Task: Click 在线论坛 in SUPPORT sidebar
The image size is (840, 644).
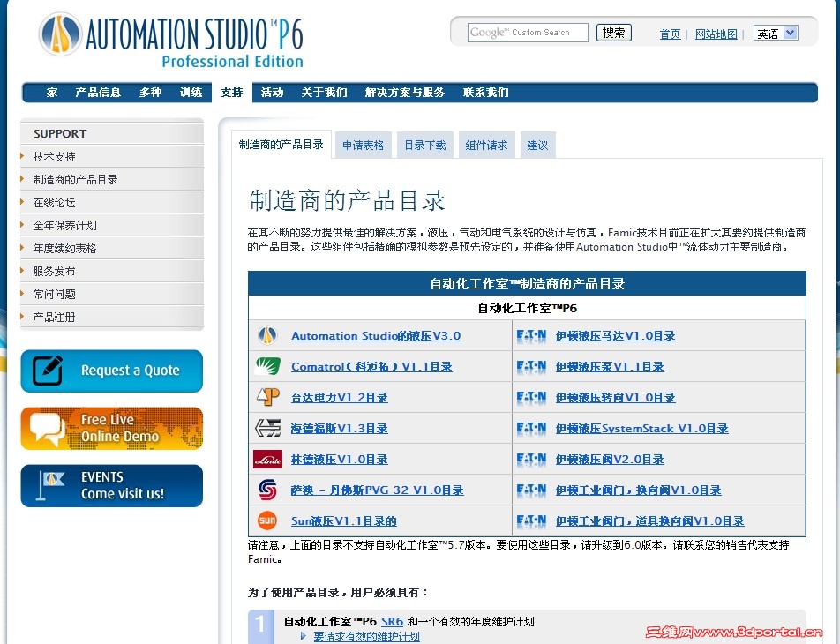Action: (54, 203)
